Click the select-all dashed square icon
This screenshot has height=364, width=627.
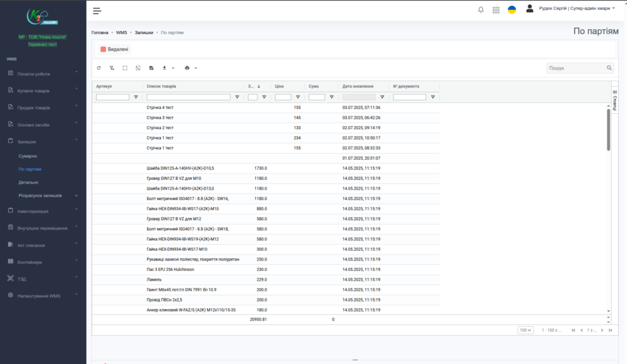(125, 68)
